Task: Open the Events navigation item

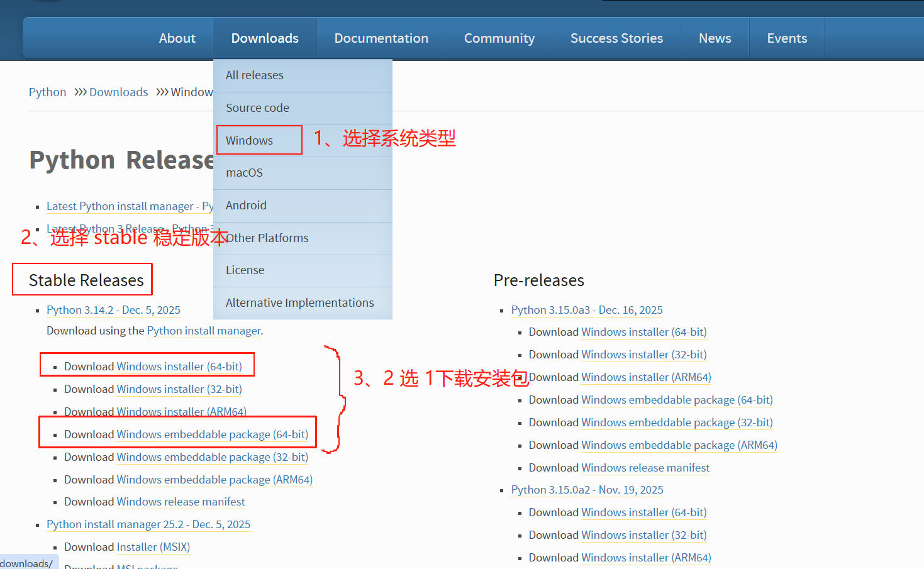Action: 787,38
